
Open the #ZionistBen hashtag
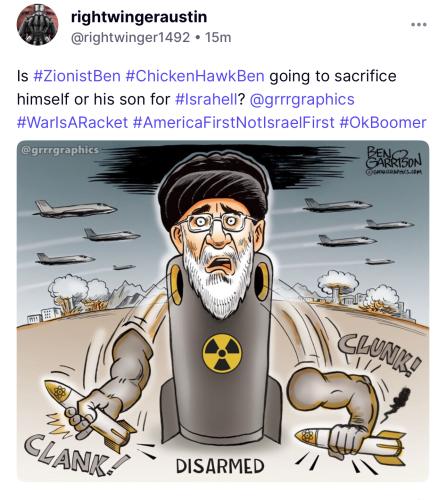click(77, 76)
